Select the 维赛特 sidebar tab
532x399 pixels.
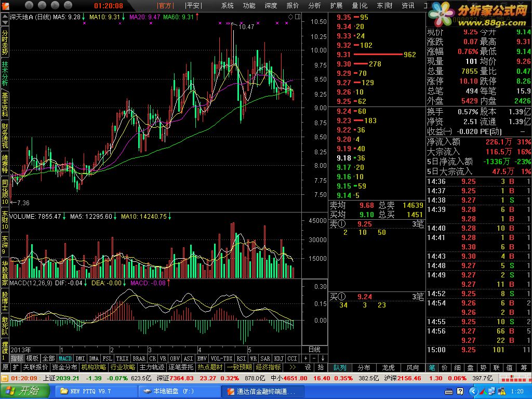click(5, 164)
